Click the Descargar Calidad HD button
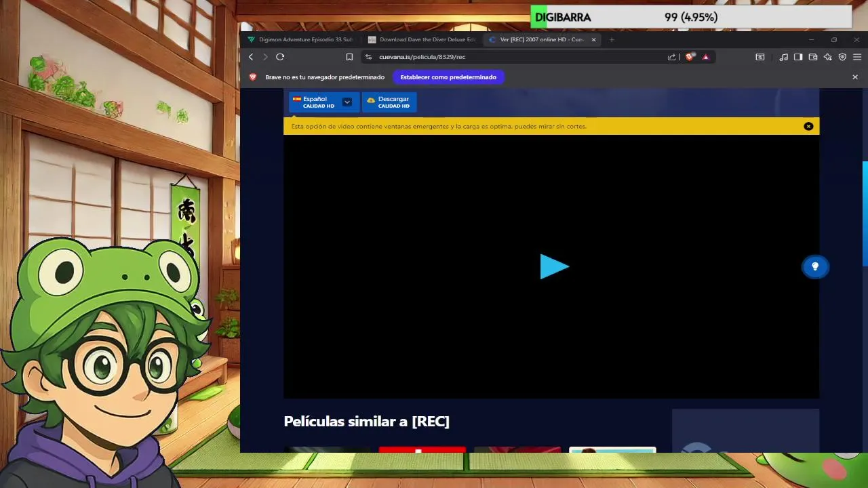Viewport: 868px width, 488px height. click(389, 102)
